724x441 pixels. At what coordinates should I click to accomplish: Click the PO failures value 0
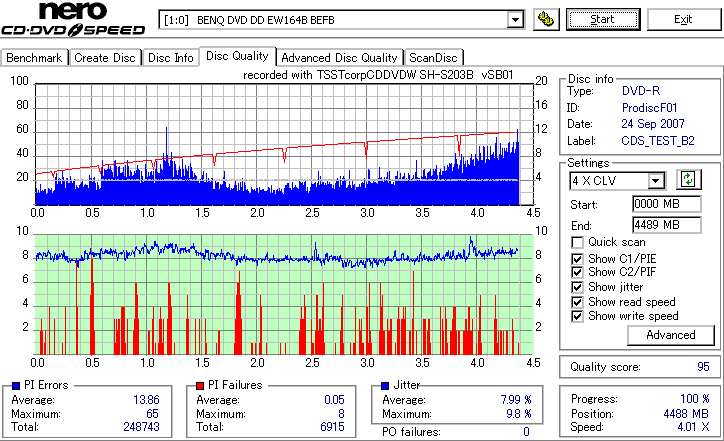526,432
